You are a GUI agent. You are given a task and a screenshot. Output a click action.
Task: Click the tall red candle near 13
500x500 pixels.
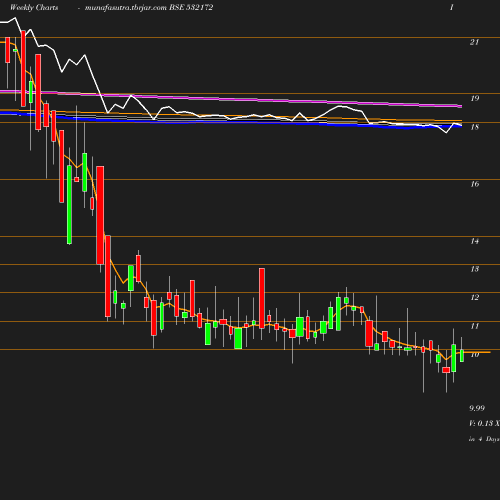pos(262,298)
